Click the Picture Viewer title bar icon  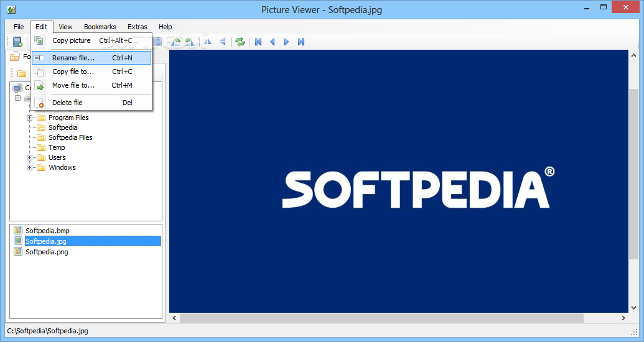click(11, 9)
